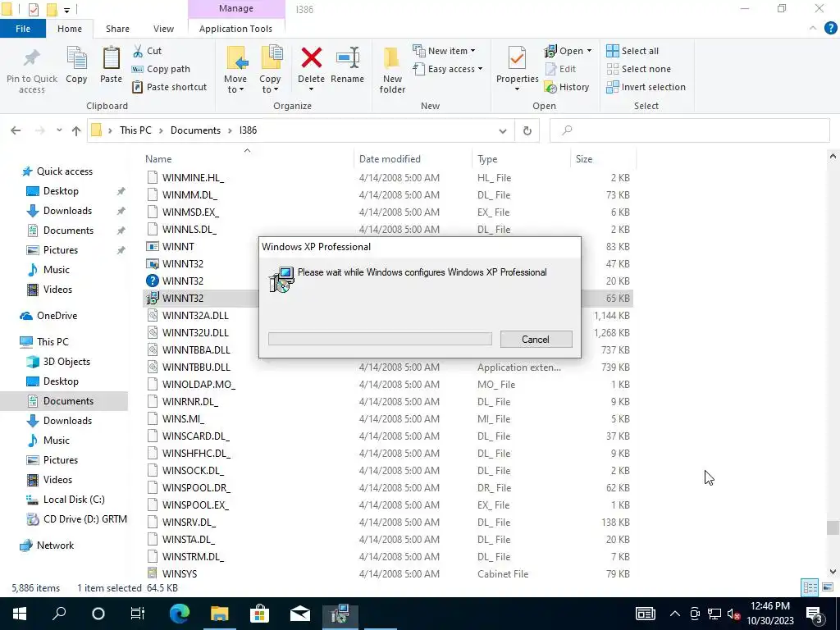Open the notification center icon

click(x=815, y=614)
